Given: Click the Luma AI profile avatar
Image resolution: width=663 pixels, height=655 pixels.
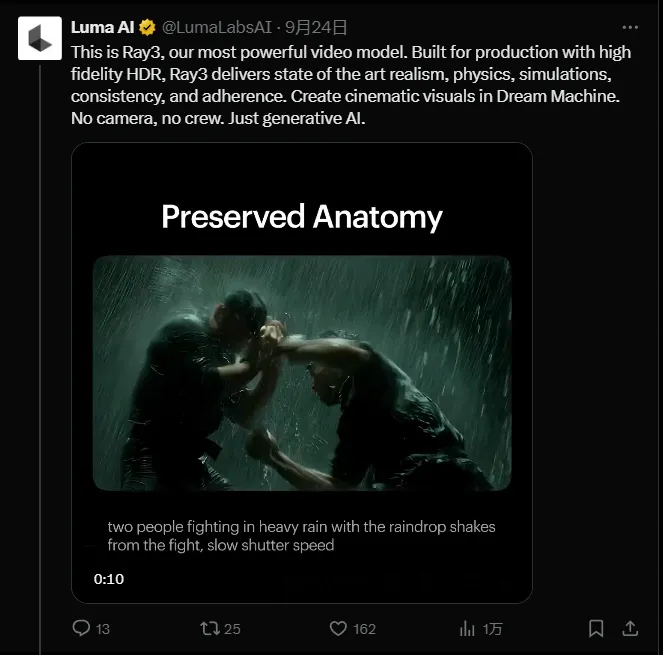Looking at the screenshot, I should tap(39, 38).
